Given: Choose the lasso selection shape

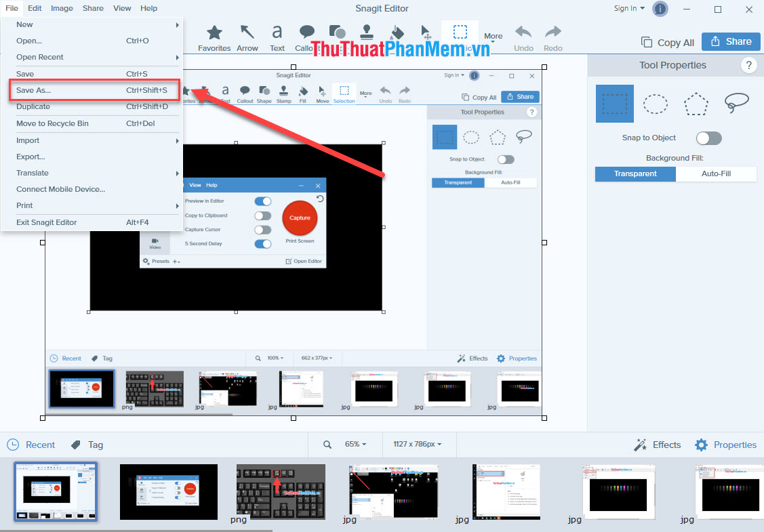Looking at the screenshot, I should pyautogui.click(x=736, y=102).
